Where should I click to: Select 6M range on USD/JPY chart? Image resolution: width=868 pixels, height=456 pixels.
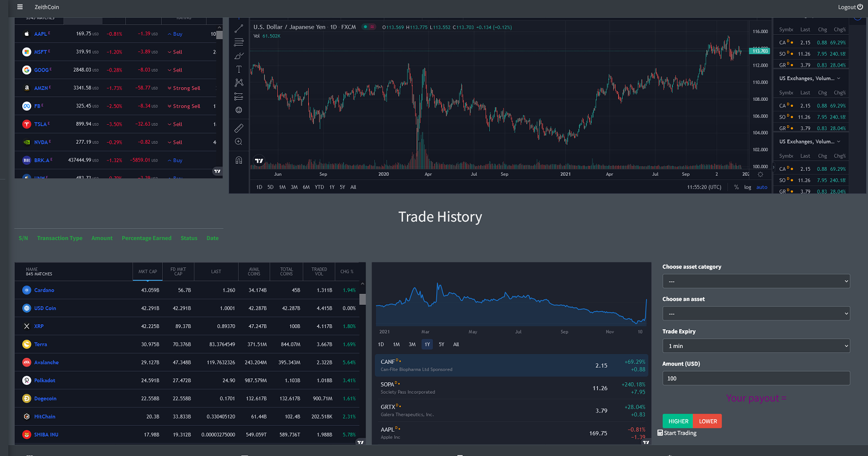pos(306,187)
